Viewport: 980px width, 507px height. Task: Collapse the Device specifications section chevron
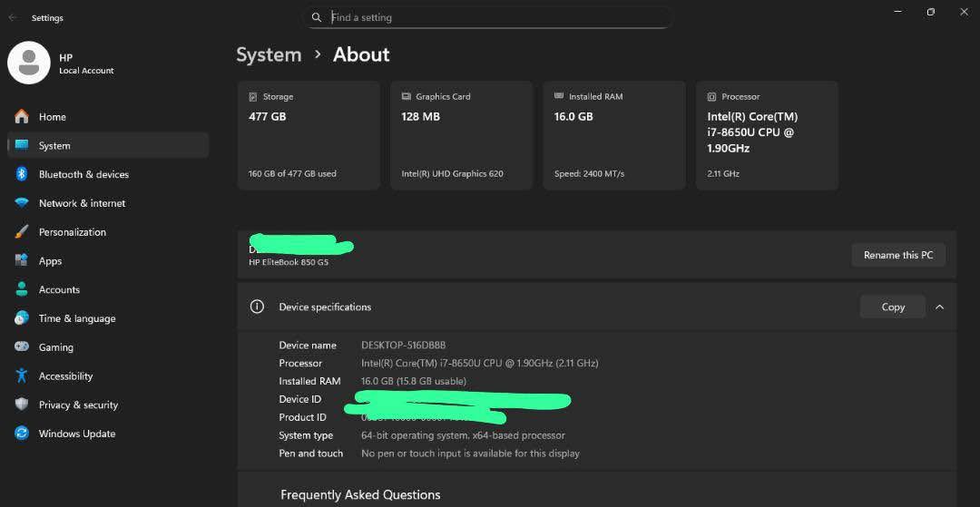pyautogui.click(x=939, y=307)
